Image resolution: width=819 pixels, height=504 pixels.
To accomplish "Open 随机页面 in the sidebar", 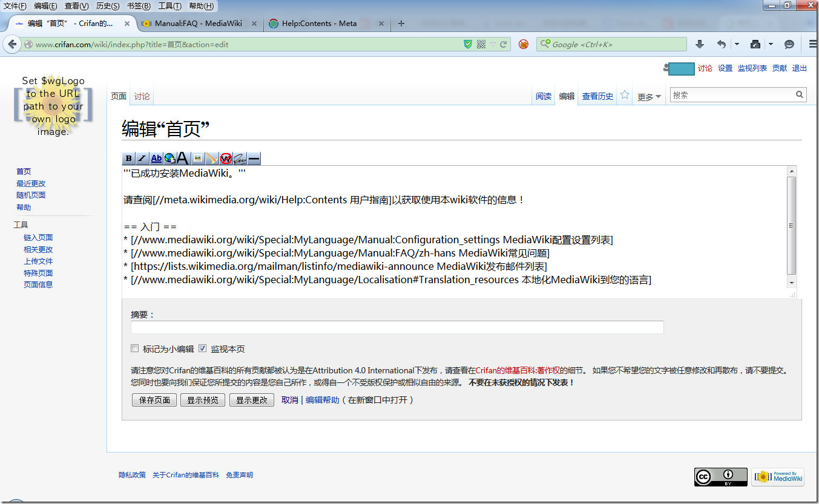I will [x=31, y=195].
